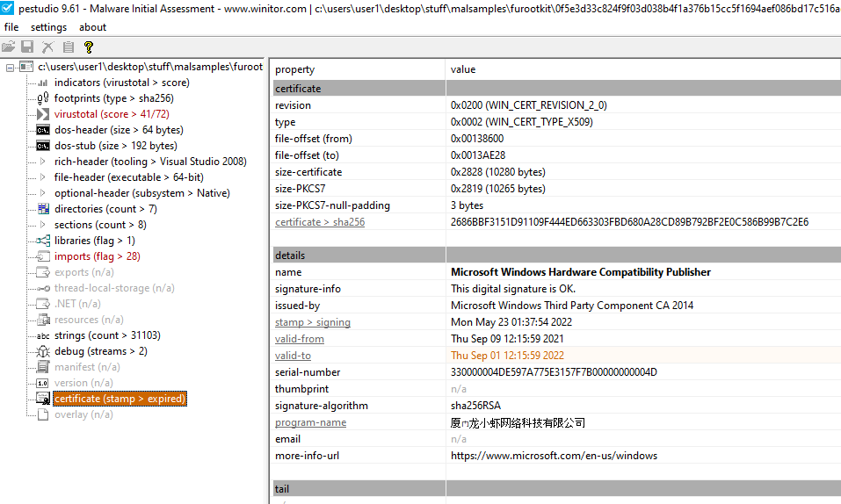Click the dos-header icon
The image size is (841, 504).
click(43, 130)
